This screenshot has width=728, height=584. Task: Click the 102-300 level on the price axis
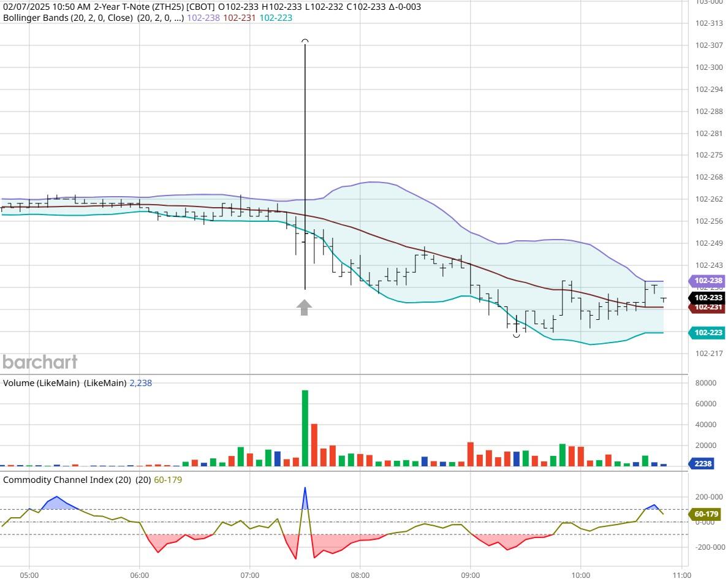point(709,67)
